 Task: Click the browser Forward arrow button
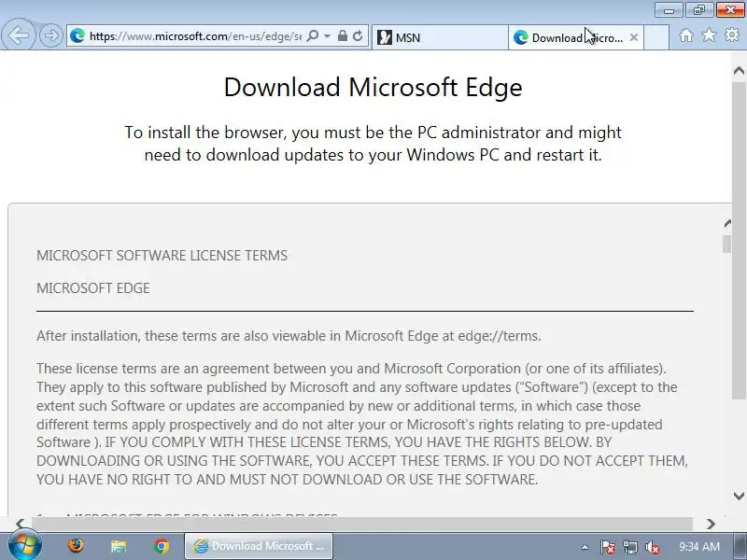point(51,35)
